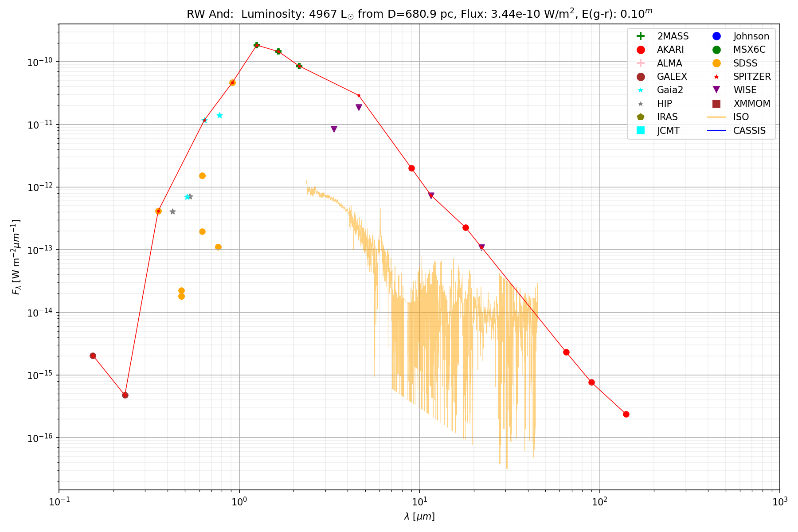798x532 pixels.
Task: Click the plot title starting with RW And
Action: click(x=419, y=14)
